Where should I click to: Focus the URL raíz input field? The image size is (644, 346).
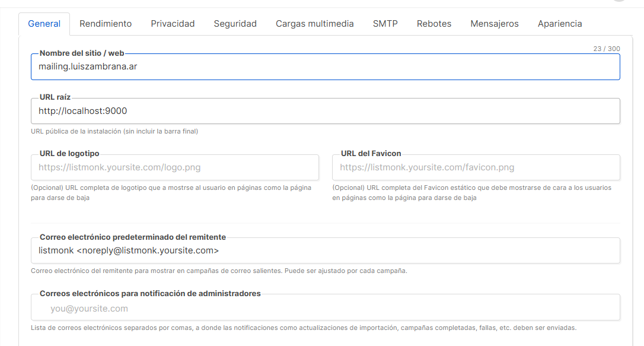pyautogui.click(x=325, y=111)
